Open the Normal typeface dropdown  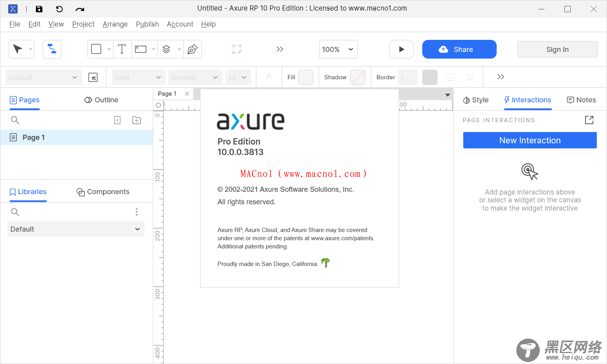[x=195, y=77]
